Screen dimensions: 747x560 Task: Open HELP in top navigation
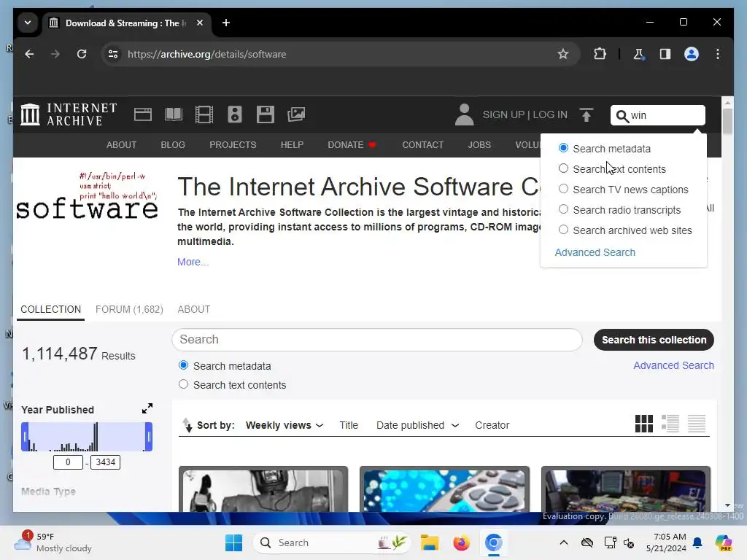(x=292, y=145)
